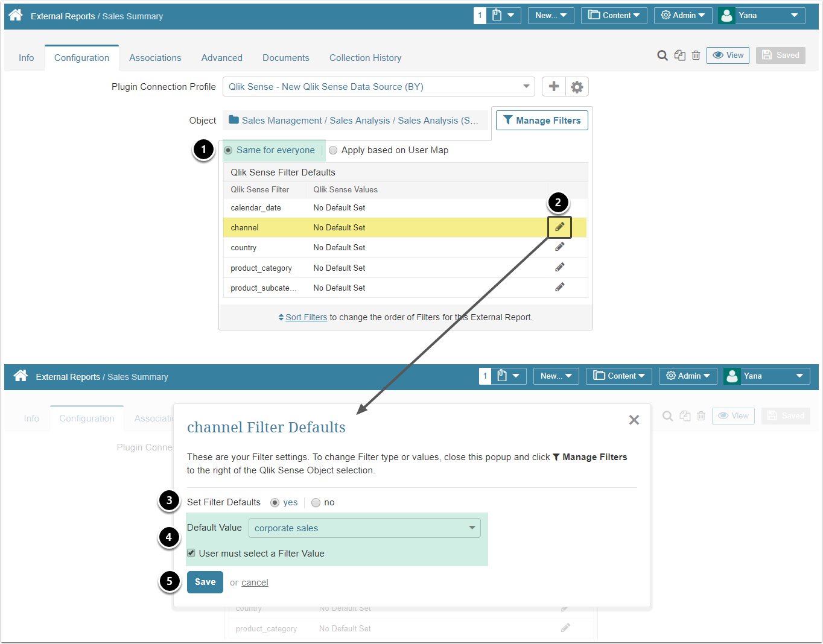The width and height of the screenshot is (823, 644).
Task: Click the View button in top toolbar
Action: tap(728, 55)
